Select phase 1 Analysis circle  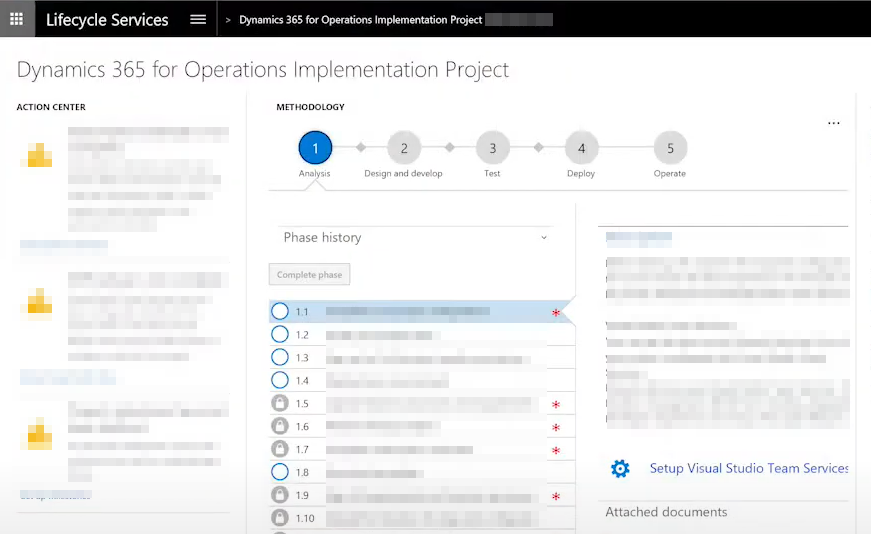pos(315,148)
